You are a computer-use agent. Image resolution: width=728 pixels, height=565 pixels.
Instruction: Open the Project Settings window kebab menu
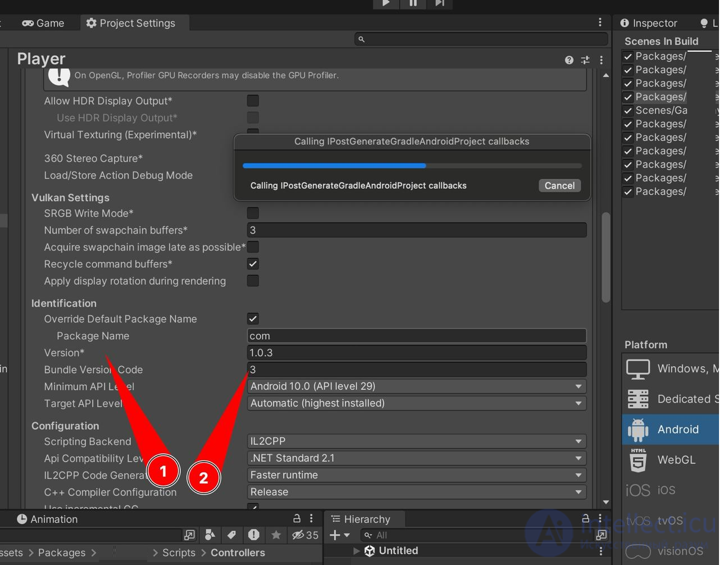(600, 22)
